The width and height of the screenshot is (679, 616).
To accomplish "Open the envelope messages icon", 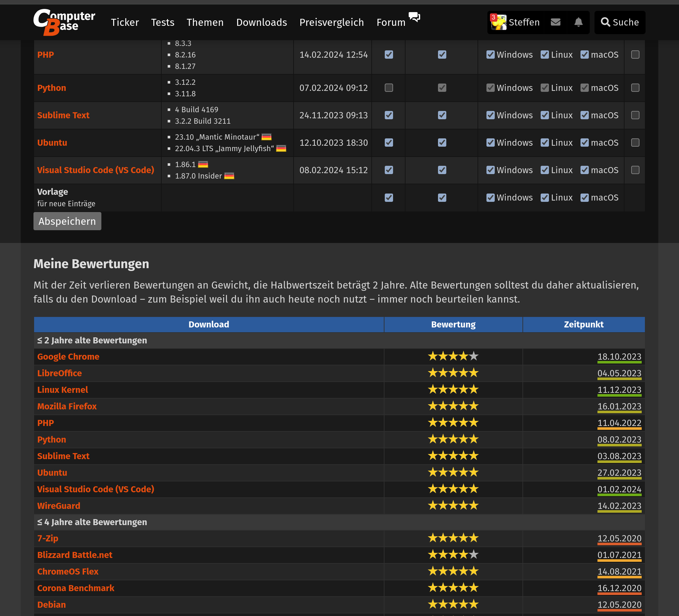I will tap(555, 22).
